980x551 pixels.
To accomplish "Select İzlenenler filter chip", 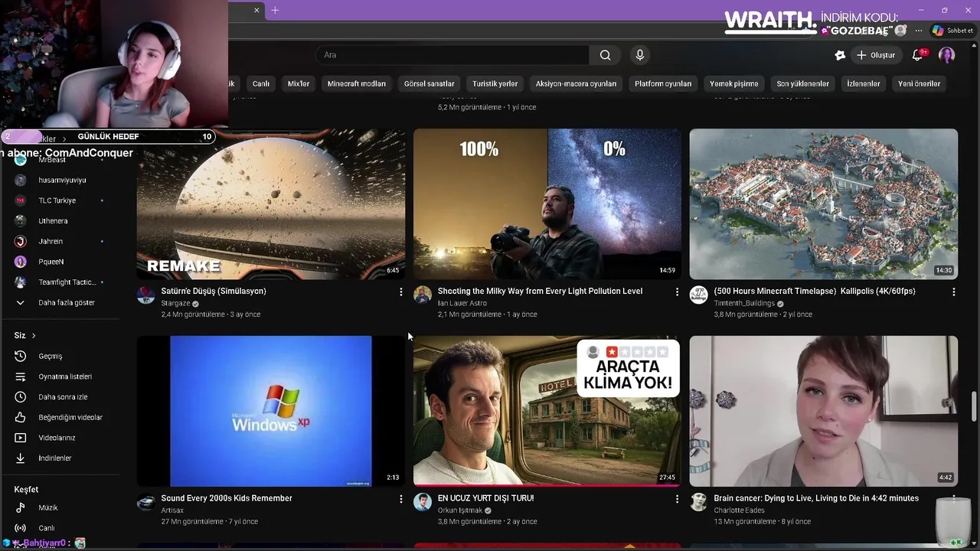I will click(864, 83).
